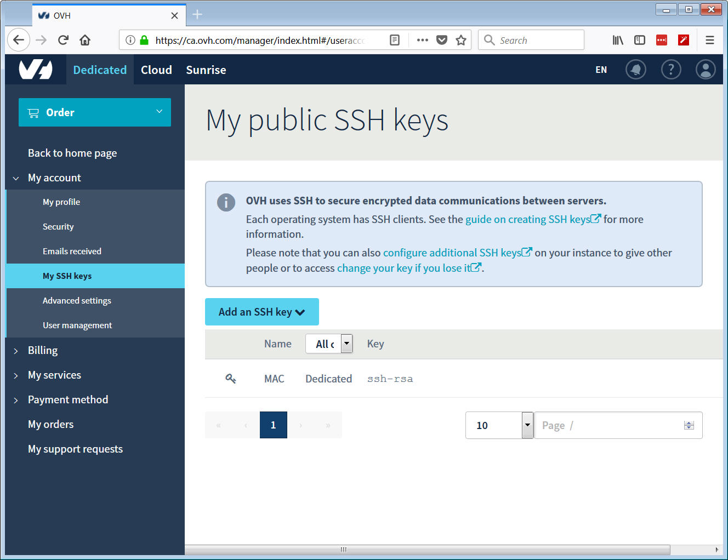Click the OVH logo in the navigation bar
The width and height of the screenshot is (728, 560).
pyautogui.click(x=36, y=69)
